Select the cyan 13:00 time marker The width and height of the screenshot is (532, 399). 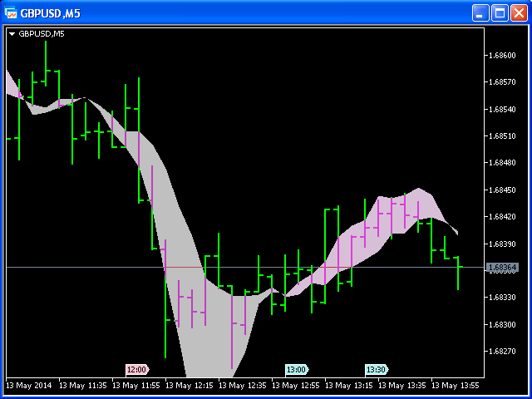[298, 369]
